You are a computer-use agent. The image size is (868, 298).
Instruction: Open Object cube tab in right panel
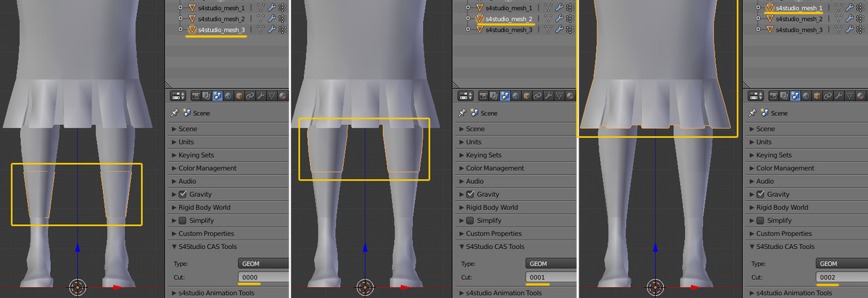(817, 96)
